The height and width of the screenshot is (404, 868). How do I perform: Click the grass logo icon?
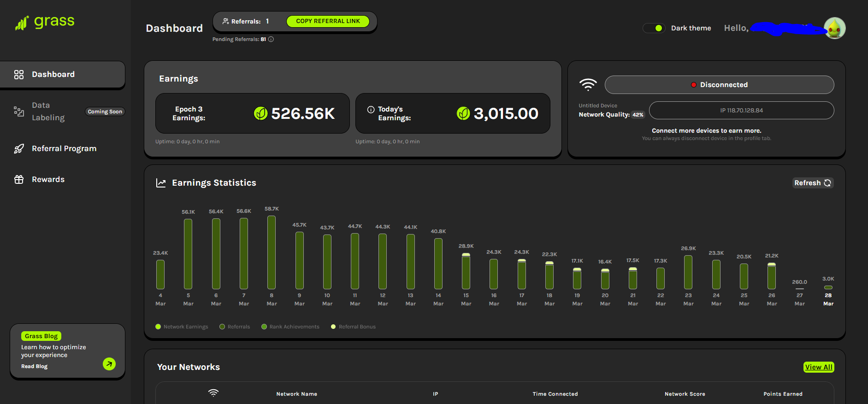click(22, 23)
